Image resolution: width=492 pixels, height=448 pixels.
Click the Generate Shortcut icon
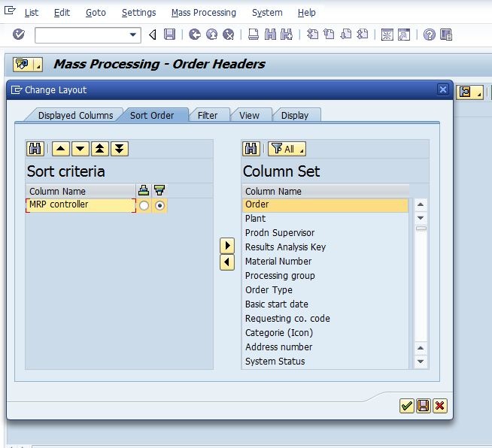(x=404, y=35)
